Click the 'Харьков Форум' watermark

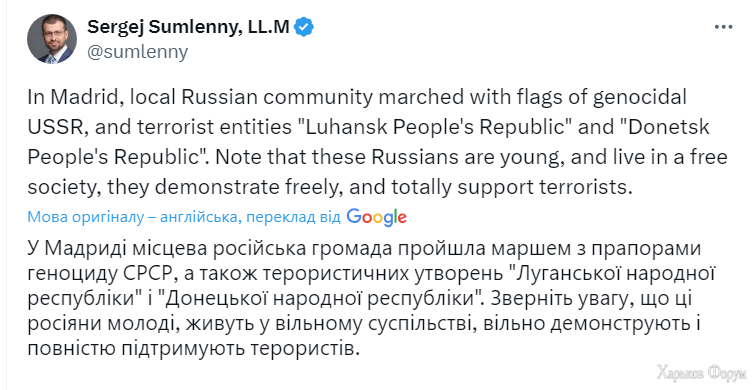point(702,373)
